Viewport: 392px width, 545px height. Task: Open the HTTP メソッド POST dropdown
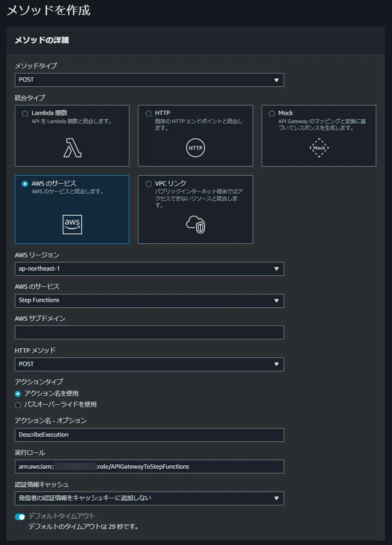149,364
